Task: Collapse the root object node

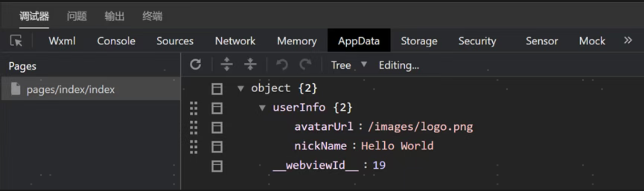Action: point(241,89)
